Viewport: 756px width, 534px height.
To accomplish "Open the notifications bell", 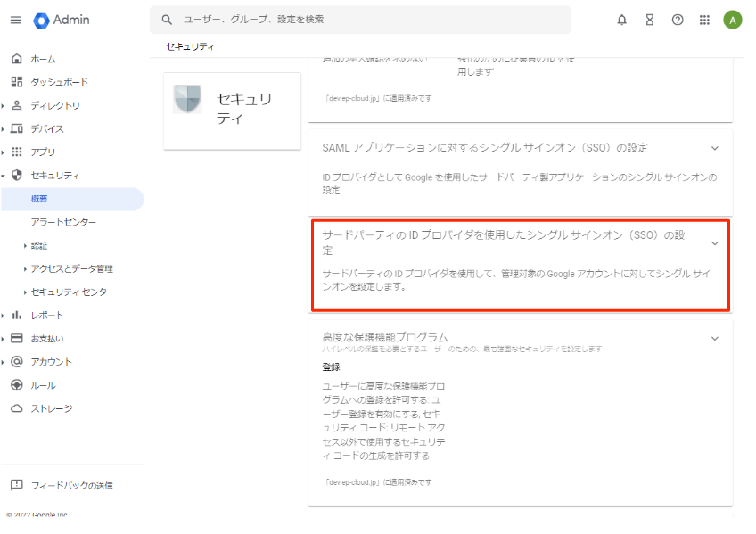I will [622, 20].
